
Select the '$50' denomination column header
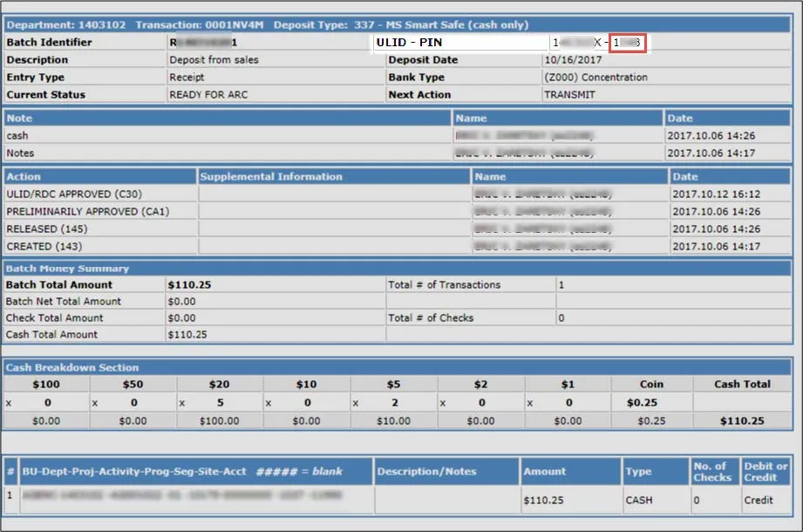coord(133,384)
